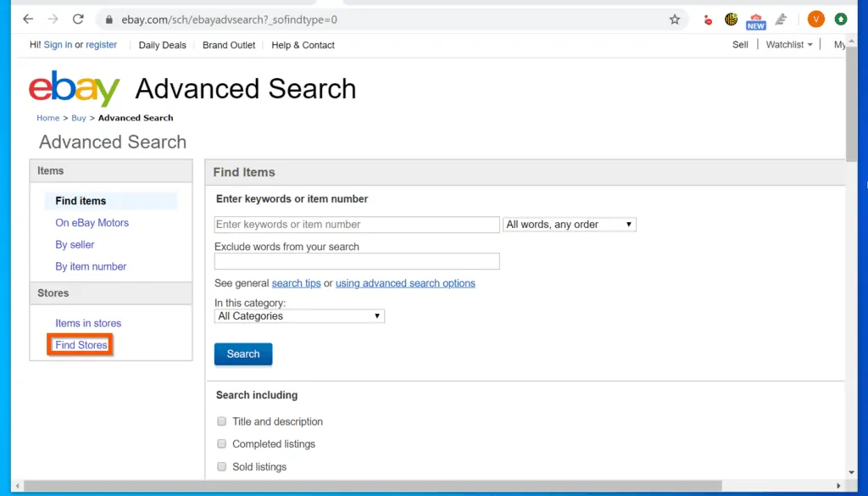Viewport: 868px width, 496px height.
Task: Click the scroll down arrow on scrollbar
Action: 852,473
